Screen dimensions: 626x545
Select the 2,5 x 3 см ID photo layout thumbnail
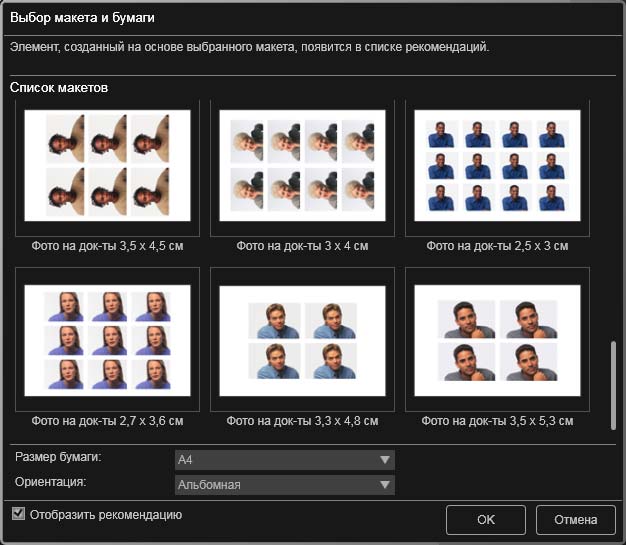click(497, 165)
